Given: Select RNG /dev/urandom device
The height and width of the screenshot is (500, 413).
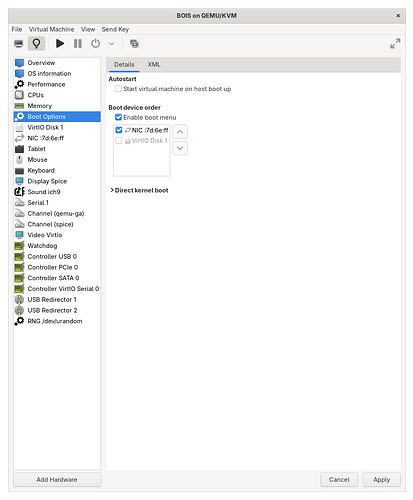Looking at the screenshot, I should 57,321.
